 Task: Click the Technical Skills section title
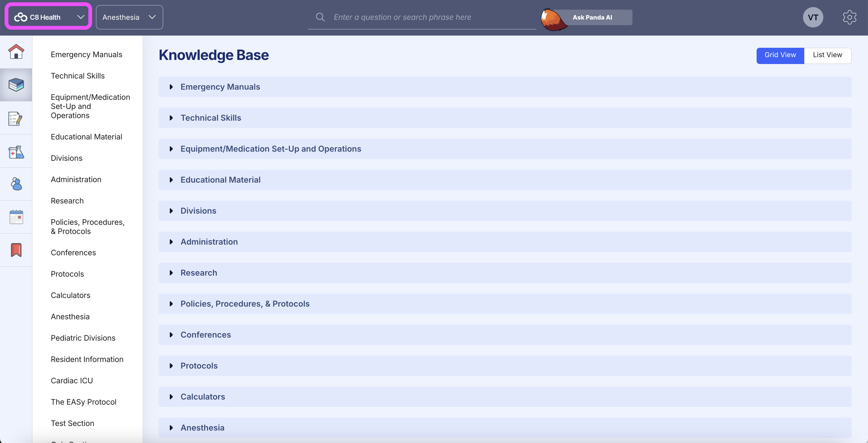pos(211,118)
